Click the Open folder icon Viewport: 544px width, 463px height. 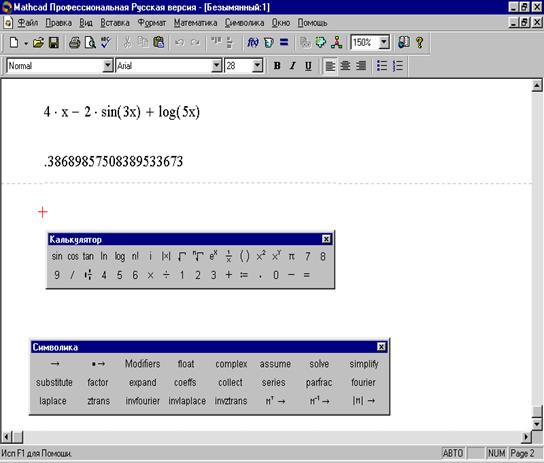(38, 43)
